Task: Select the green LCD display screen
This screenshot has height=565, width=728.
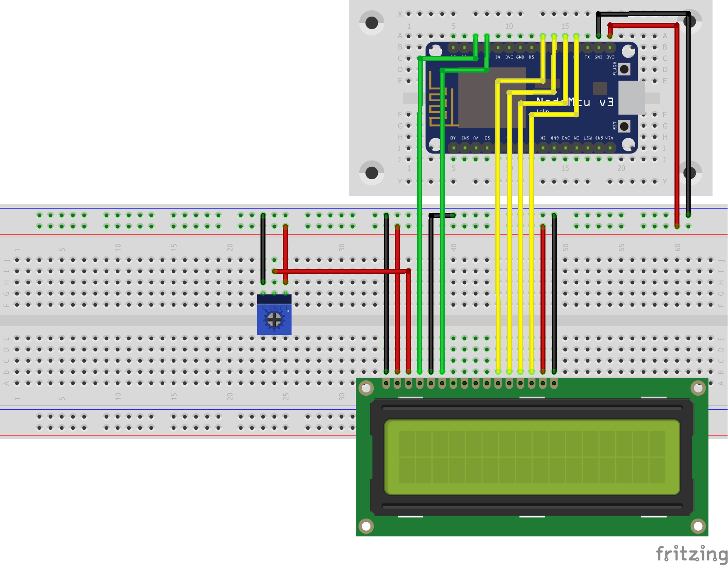Action: pos(532,457)
